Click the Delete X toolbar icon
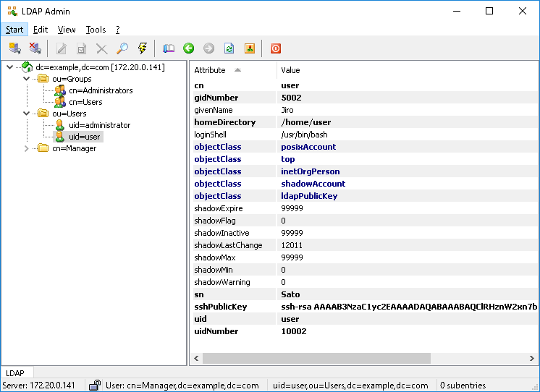Screen dimensions: 540x392 [101, 48]
